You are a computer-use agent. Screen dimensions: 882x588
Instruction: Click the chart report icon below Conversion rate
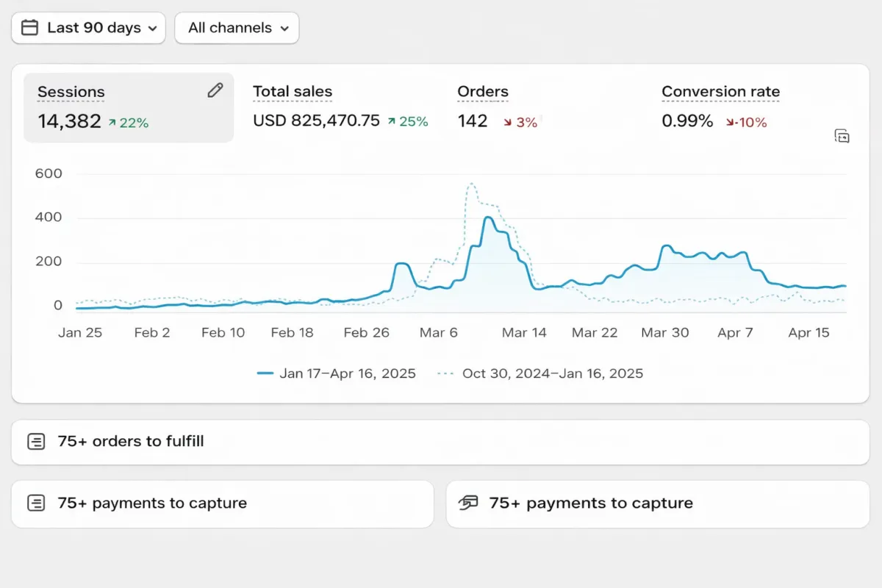pyautogui.click(x=842, y=135)
